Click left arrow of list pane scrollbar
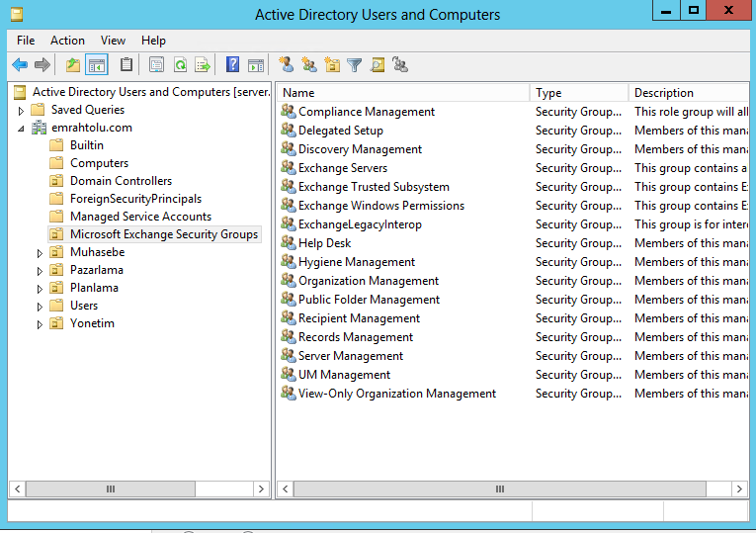Viewport: 756px width, 533px height. point(286,489)
